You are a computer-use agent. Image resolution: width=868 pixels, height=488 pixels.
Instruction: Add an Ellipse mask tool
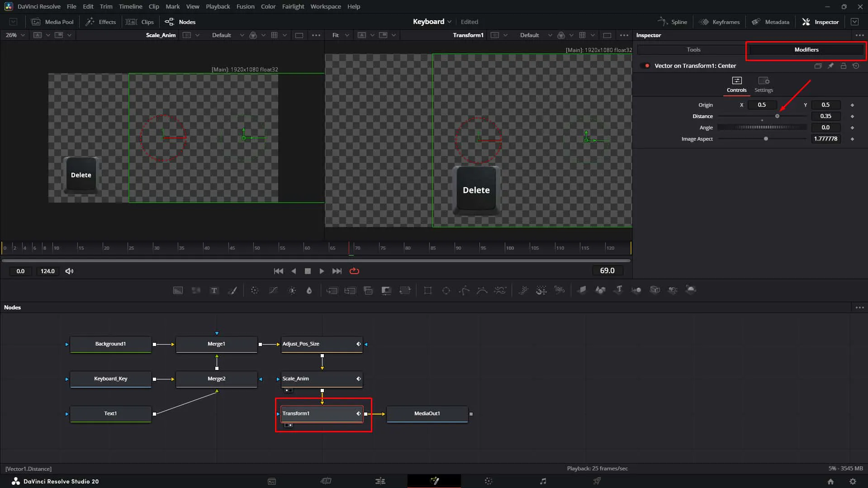(446, 290)
